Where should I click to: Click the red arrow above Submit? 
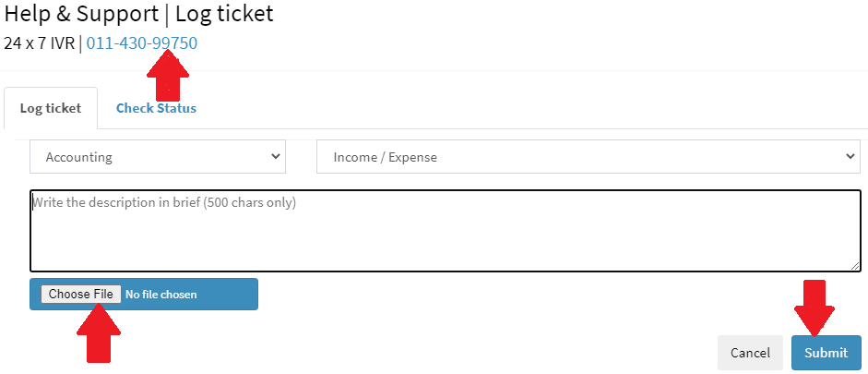click(x=814, y=307)
